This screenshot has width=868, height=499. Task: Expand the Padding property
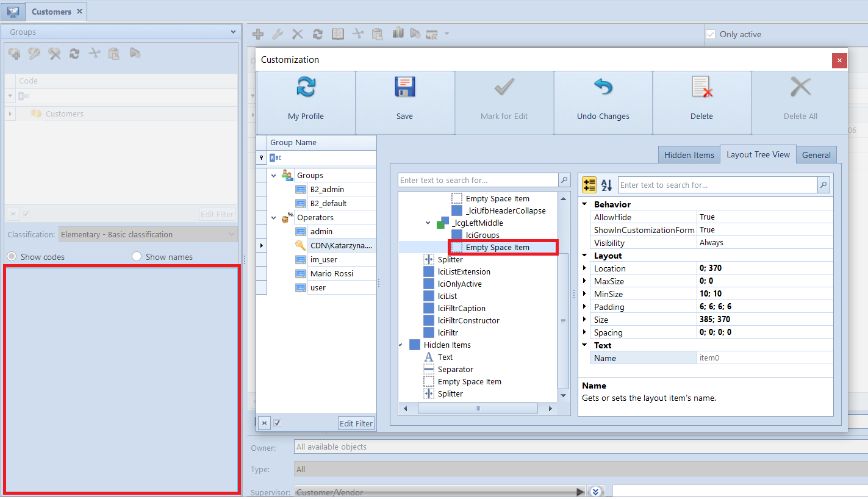click(x=584, y=307)
